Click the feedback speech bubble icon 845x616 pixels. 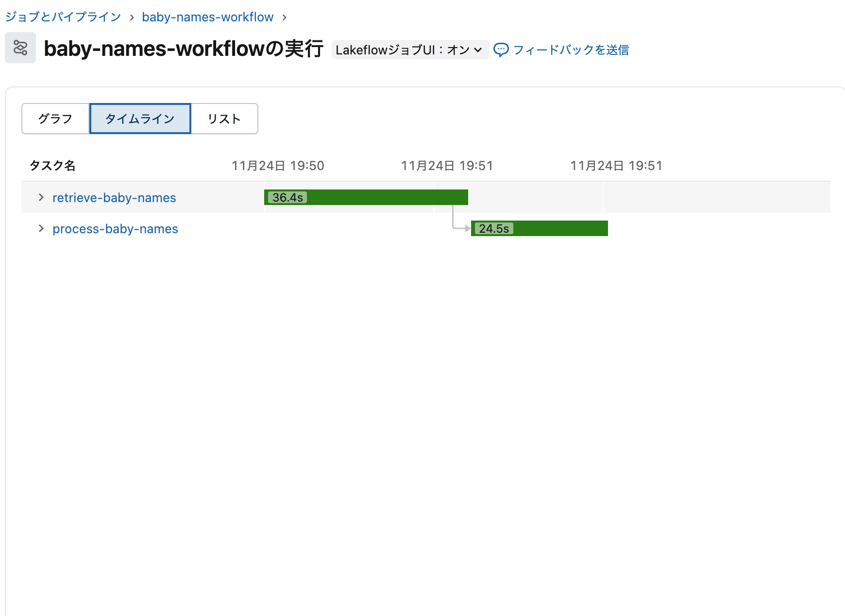[501, 49]
